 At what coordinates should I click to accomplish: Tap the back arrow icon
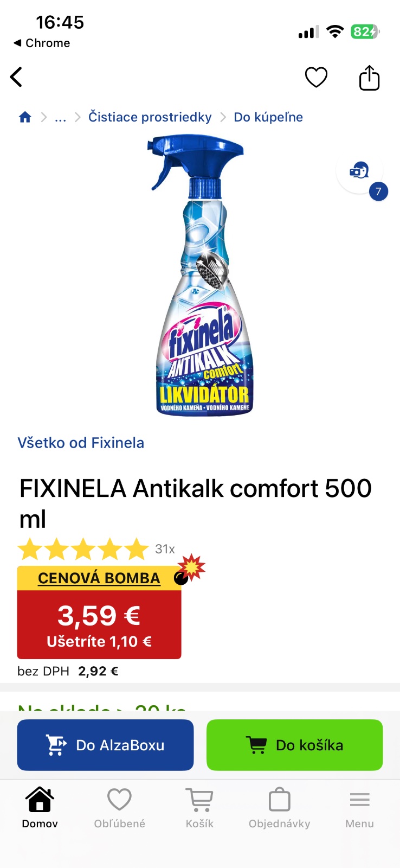pyautogui.click(x=16, y=77)
